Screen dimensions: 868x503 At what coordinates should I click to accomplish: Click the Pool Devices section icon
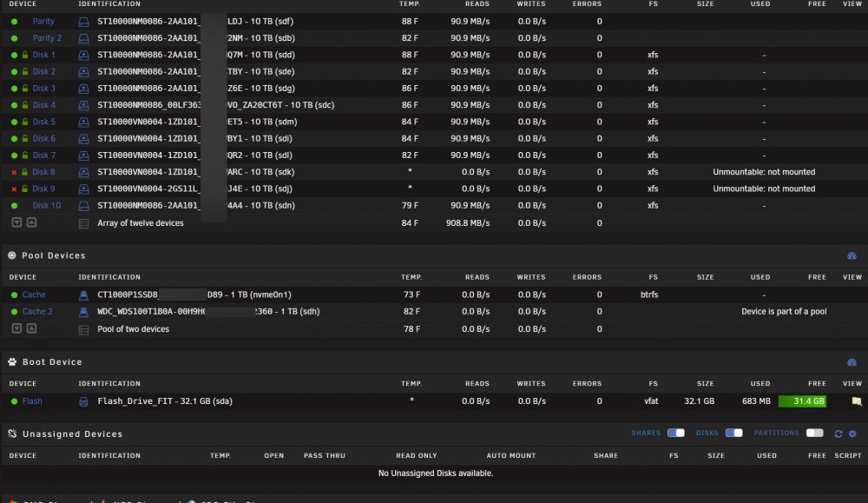12,255
